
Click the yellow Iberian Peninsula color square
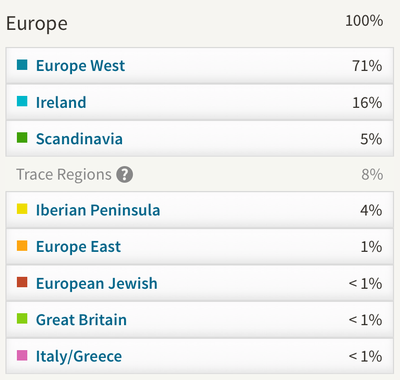click(22, 209)
